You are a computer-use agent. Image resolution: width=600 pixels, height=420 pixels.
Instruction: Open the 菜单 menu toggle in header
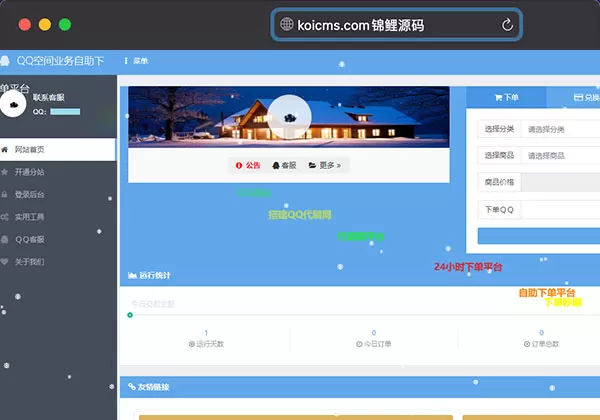pyautogui.click(x=136, y=61)
